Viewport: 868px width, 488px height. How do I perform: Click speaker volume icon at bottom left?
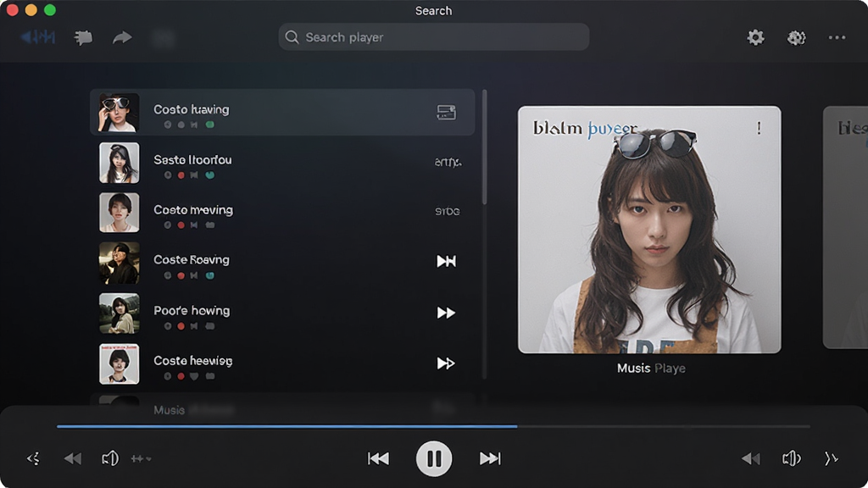point(110,458)
